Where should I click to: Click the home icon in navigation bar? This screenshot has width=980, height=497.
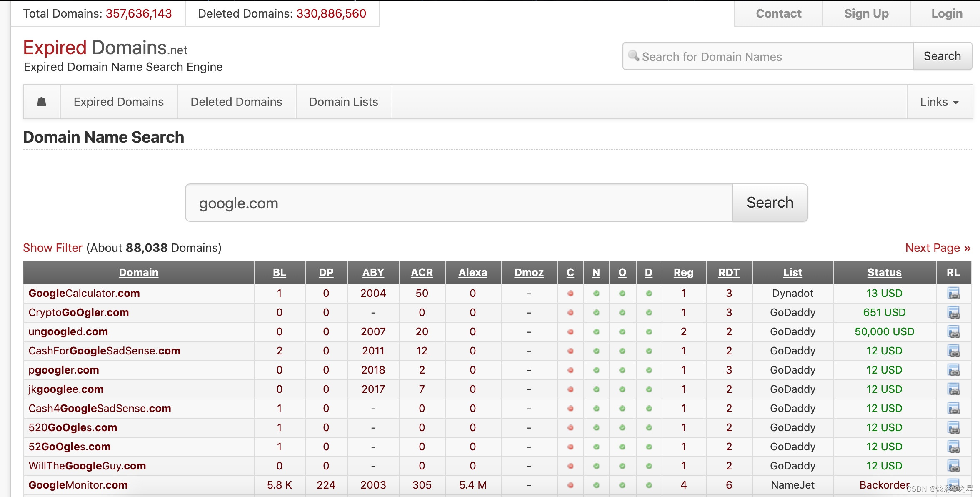(42, 102)
